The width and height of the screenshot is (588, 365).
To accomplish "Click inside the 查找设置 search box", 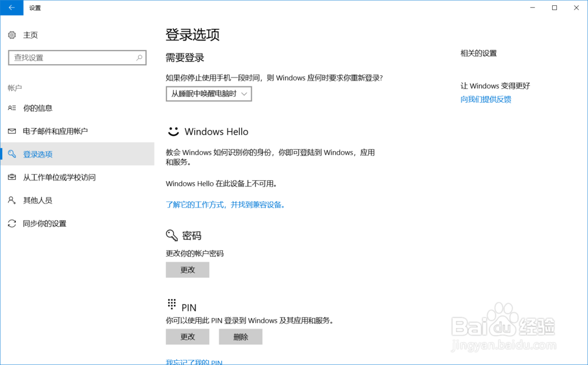I will pos(77,58).
